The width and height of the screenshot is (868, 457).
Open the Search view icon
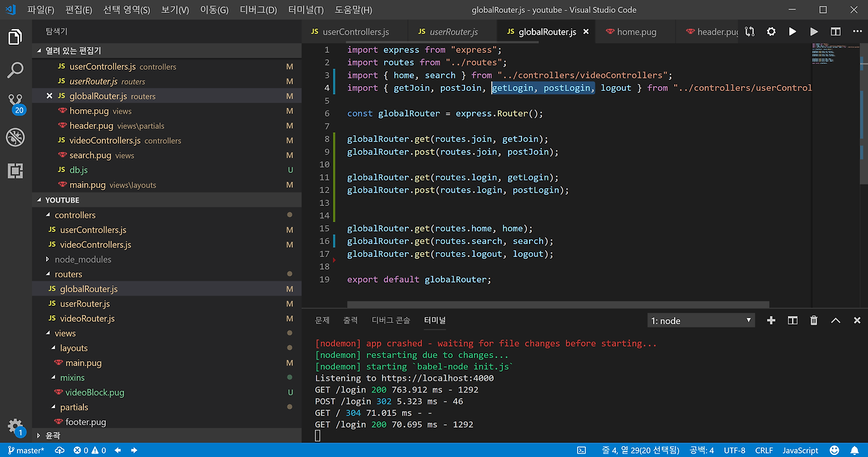[15, 70]
